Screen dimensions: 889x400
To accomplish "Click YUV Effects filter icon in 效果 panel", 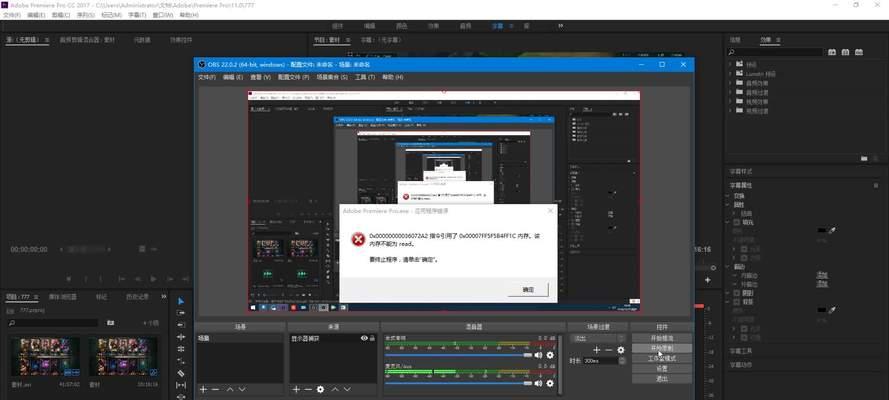I will pos(859,52).
